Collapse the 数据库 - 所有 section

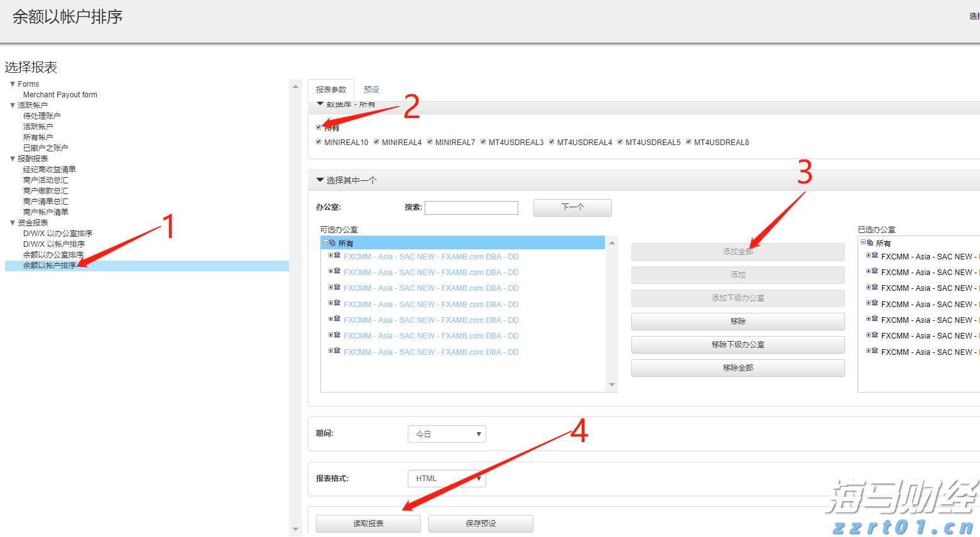(320, 104)
